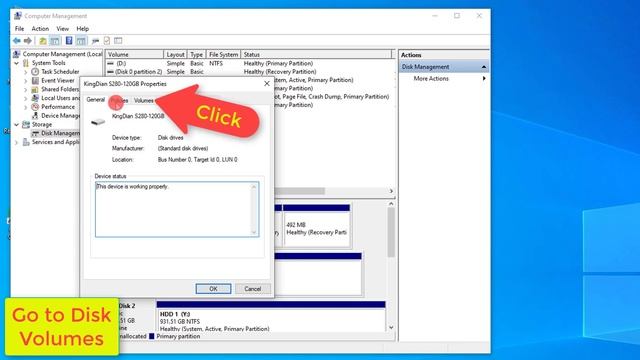This screenshot has width=640, height=360.
Task: Click the disk map scroll-down arrow
Action: pyautogui.click(x=391, y=327)
